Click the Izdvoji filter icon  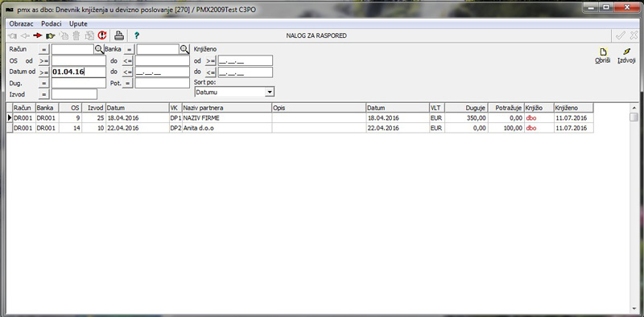pyautogui.click(x=626, y=56)
